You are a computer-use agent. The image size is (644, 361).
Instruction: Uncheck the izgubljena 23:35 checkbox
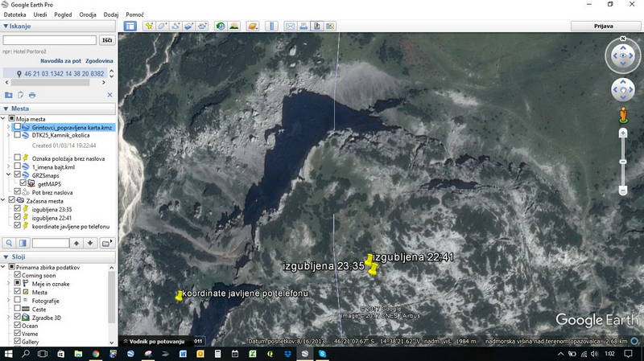click(17, 208)
